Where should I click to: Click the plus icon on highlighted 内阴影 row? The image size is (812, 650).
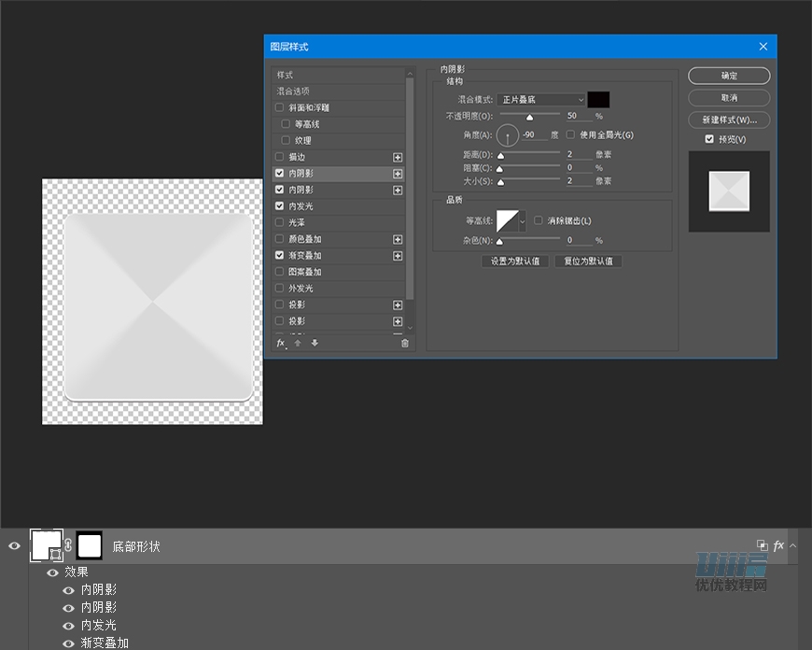pyautogui.click(x=398, y=174)
